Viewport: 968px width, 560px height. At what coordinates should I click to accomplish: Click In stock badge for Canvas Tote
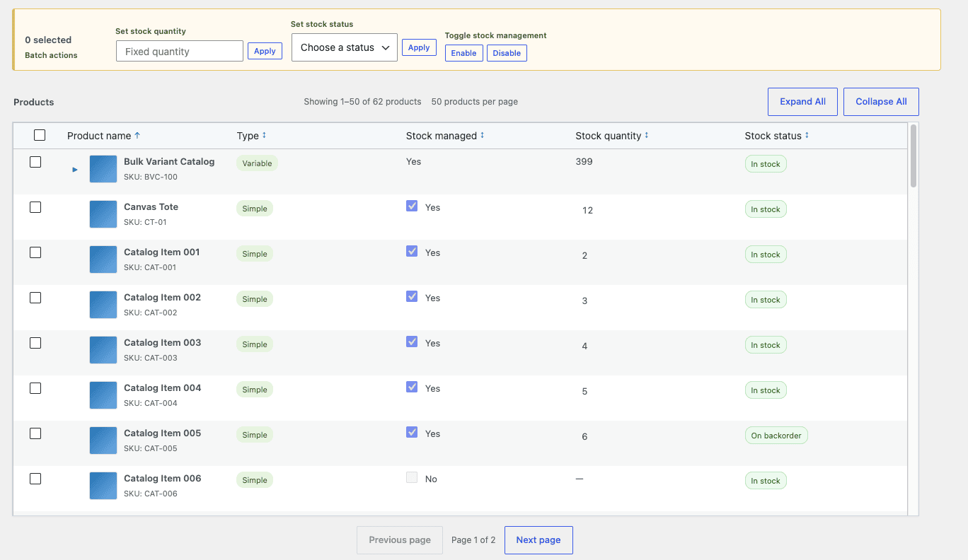pyautogui.click(x=766, y=209)
